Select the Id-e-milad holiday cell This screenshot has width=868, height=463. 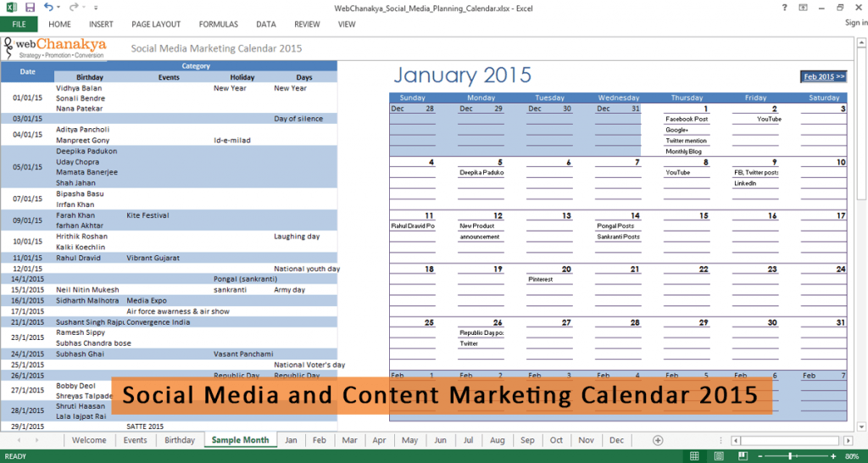coord(232,141)
